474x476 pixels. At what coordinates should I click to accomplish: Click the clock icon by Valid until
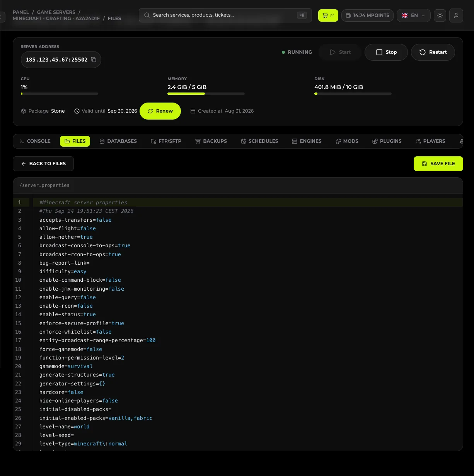[x=77, y=111]
